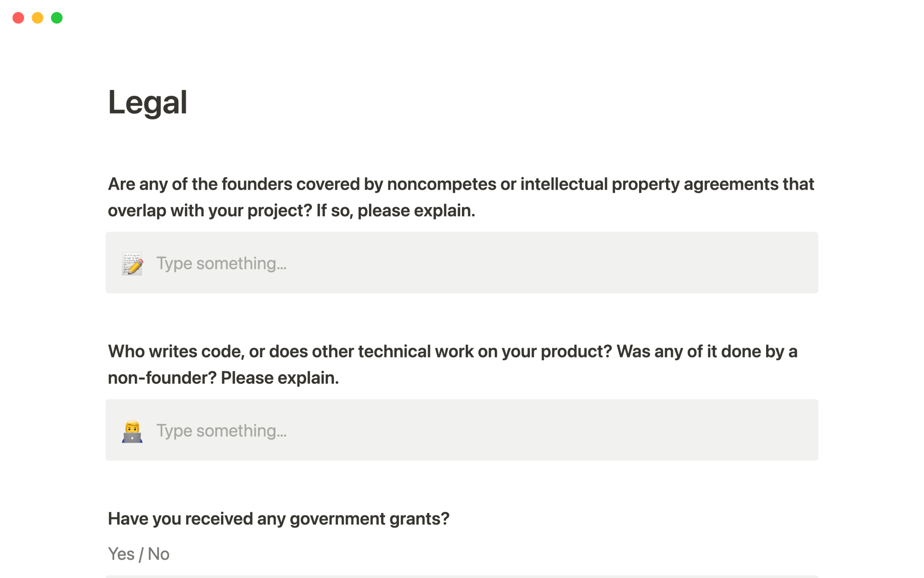Click the "If so, please explain." sentence

click(396, 210)
